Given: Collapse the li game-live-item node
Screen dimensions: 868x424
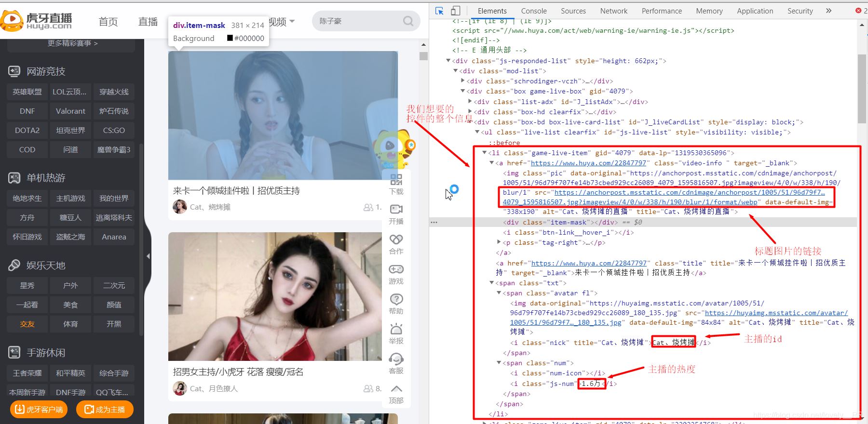Looking at the screenshot, I should pyautogui.click(x=485, y=153).
